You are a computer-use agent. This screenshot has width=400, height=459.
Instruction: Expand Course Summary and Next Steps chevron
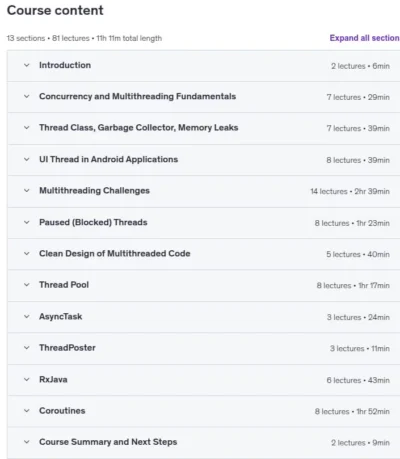(x=27, y=442)
